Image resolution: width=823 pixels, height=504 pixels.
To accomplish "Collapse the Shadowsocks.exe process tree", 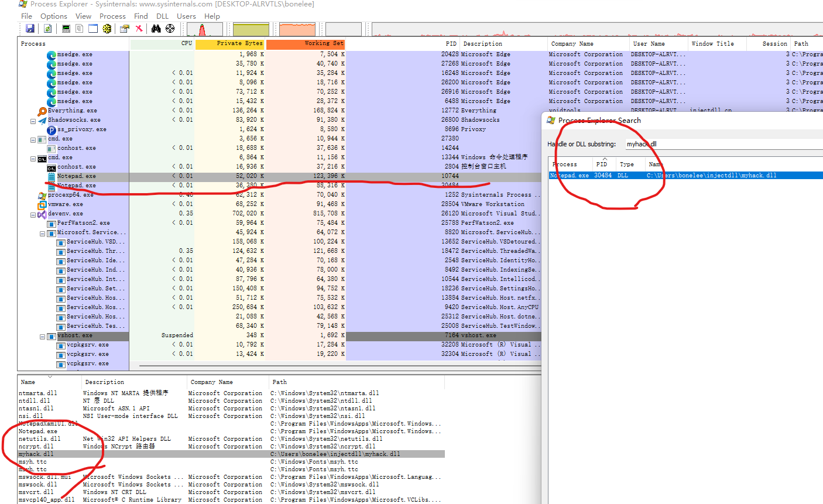I will tap(33, 121).
